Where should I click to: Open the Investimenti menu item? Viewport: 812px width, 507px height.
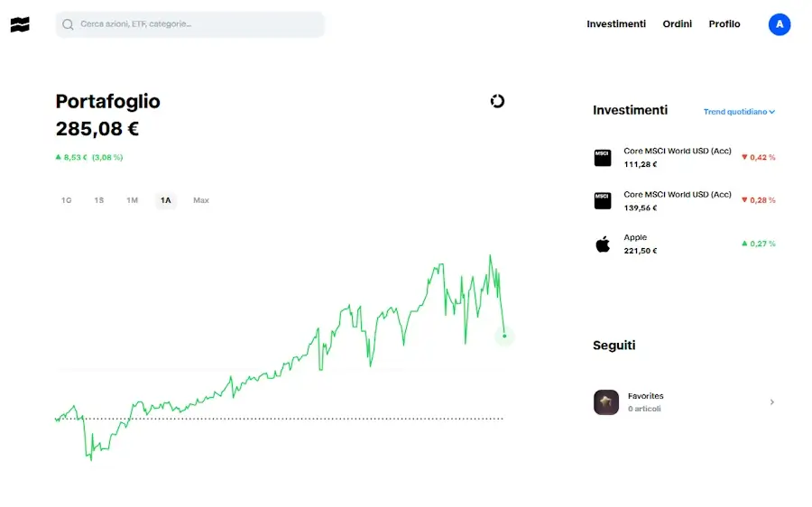point(616,24)
